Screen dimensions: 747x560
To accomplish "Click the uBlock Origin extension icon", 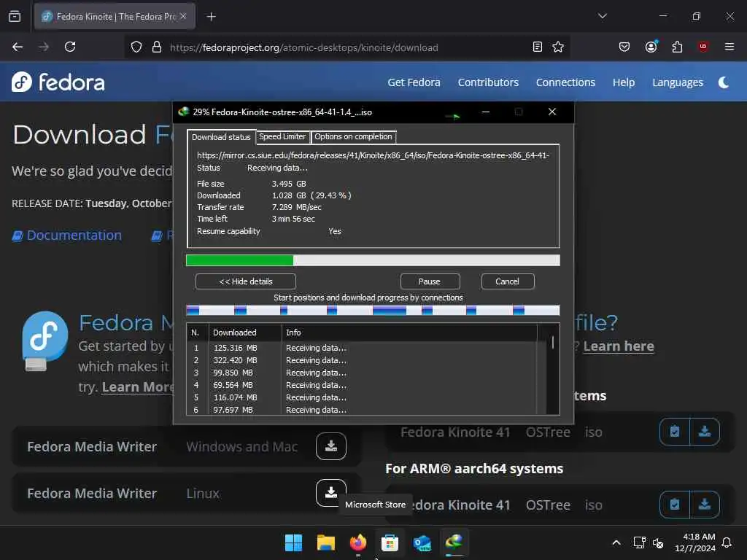I will [x=703, y=47].
